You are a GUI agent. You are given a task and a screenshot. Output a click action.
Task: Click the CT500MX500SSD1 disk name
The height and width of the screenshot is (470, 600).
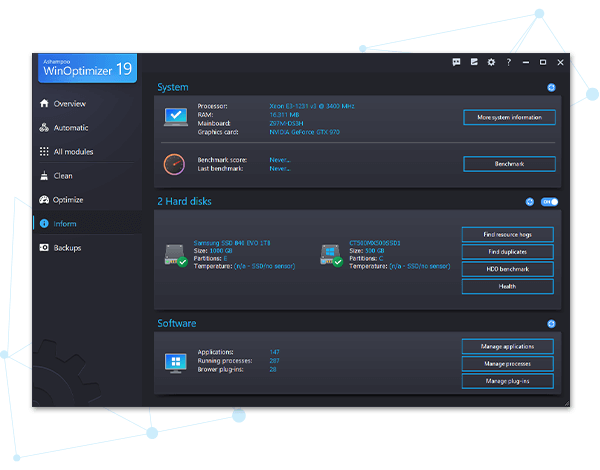point(375,243)
